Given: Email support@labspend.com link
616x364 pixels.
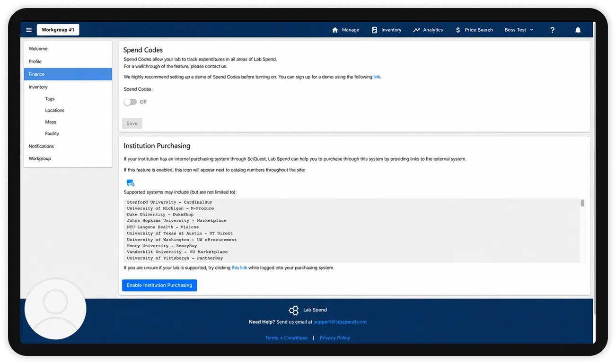Looking at the screenshot, I should point(340,322).
